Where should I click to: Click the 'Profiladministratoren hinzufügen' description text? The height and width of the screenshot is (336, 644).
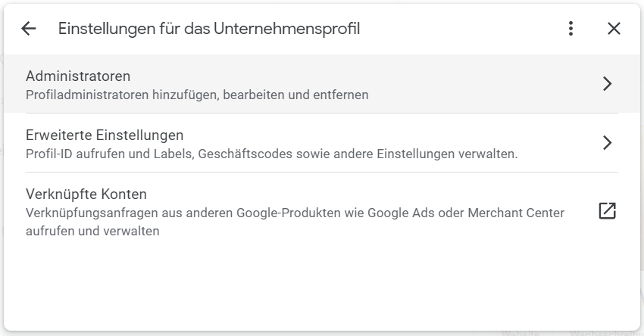point(121,95)
